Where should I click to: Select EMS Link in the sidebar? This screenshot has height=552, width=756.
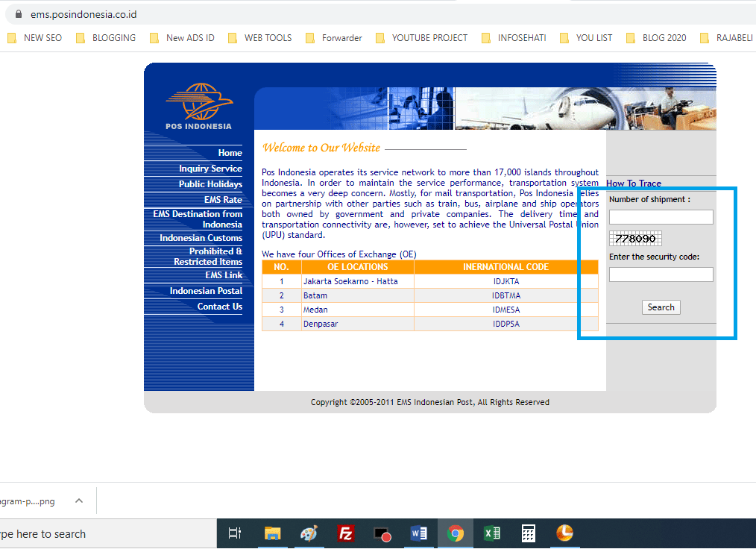pos(224,275)
